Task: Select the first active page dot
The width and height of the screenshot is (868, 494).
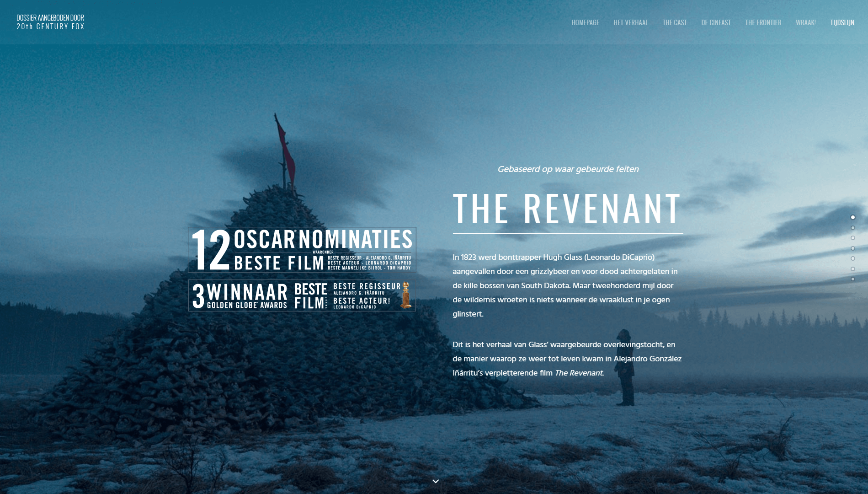Action: [852, 217]
